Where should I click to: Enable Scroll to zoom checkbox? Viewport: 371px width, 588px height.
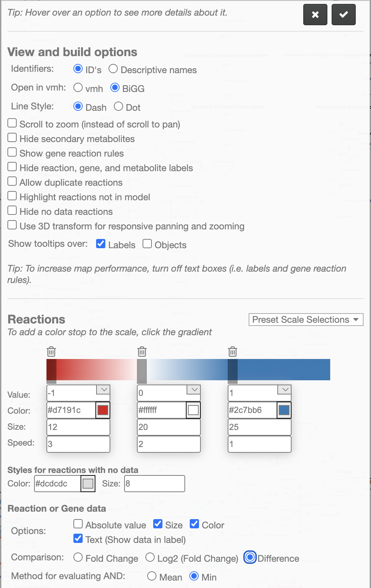click(12, 123)
